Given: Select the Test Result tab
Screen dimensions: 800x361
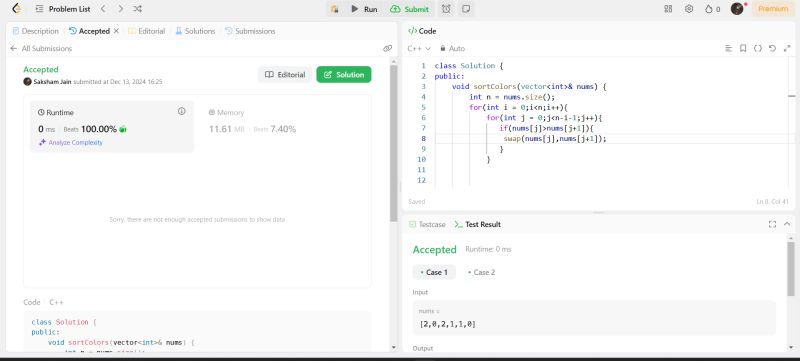Looking at the screenshot, I should [x=478, y=224].
